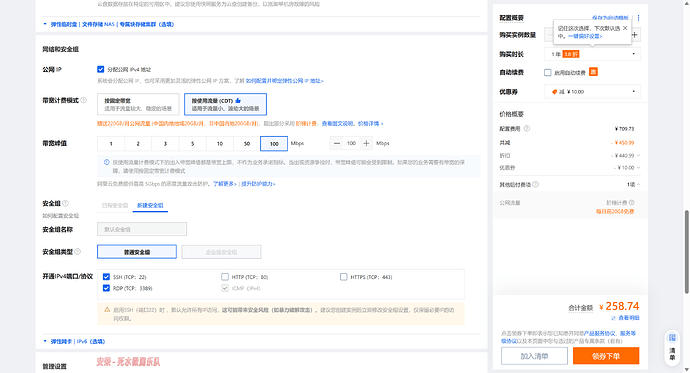Click the 安全组名称 input field
Screen dimensions: 690x373
tap(142, 229)
